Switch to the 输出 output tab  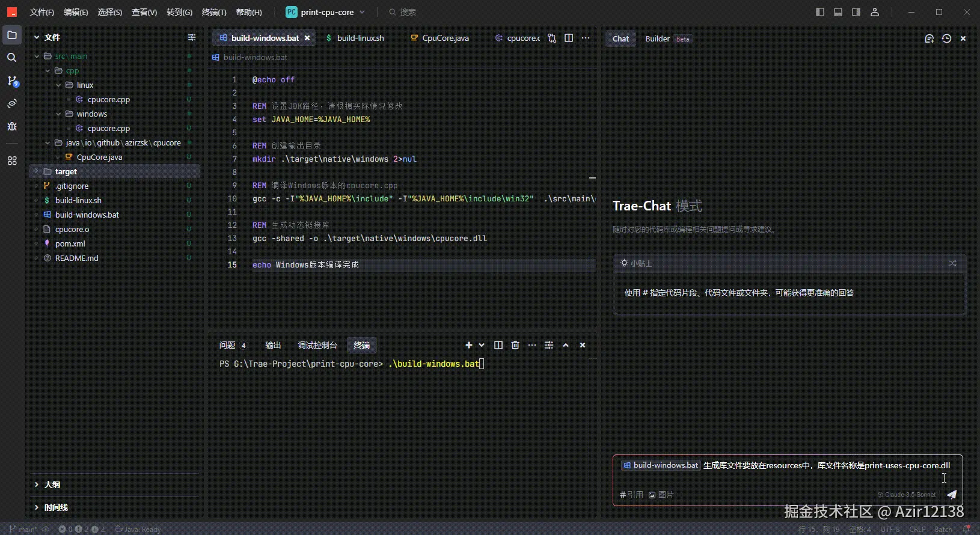tap(273, 345)
